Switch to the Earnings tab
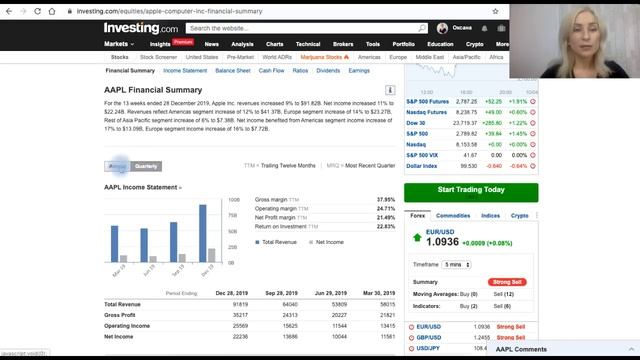640x360 pixels. 359,71
